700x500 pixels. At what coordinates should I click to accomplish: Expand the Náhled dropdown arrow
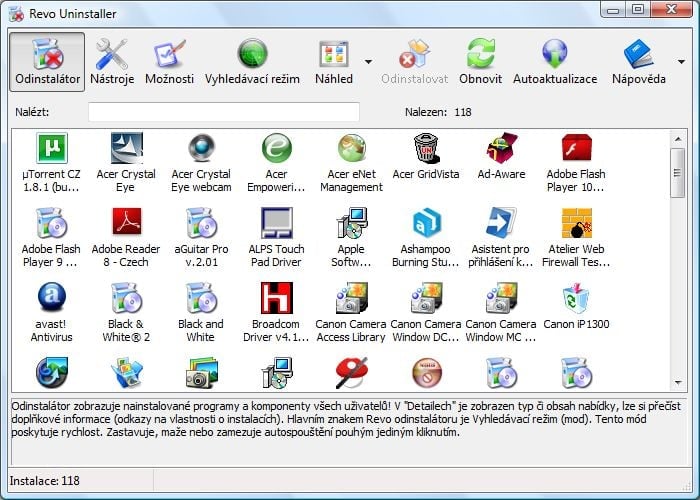(368, 62)
